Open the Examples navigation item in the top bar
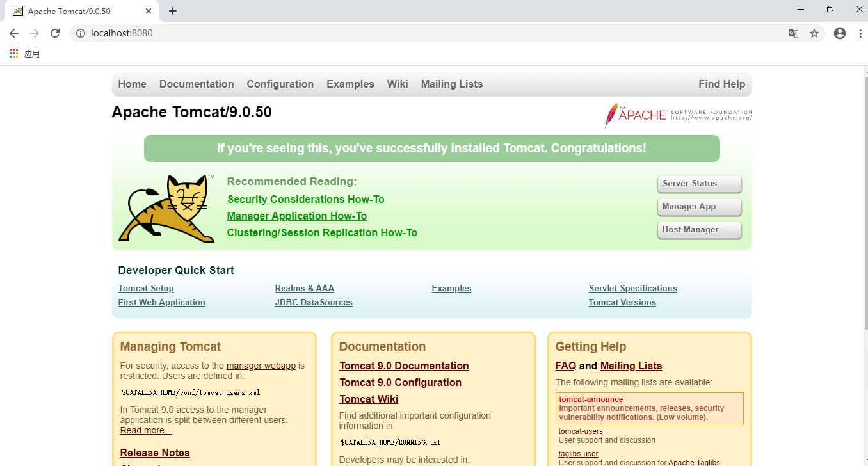The height and width of the screenshot is (466, 868). tap(350, 84)
